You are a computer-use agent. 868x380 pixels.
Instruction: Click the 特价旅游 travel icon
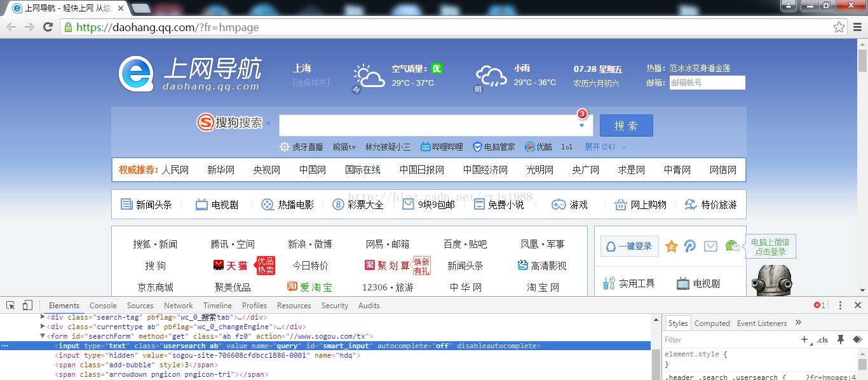[x=691, y=205]
